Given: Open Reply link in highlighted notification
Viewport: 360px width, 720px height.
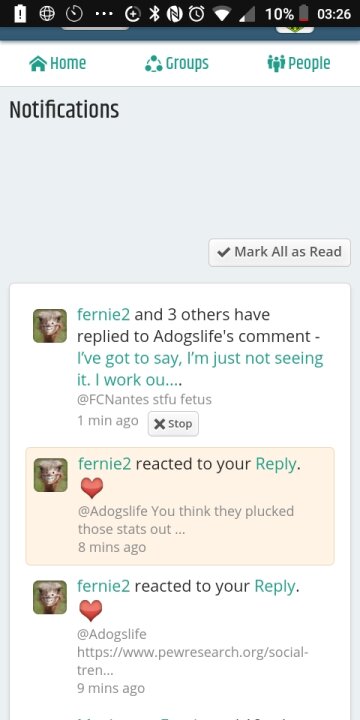Looking at the screenshot, I should [x=276, y=464].
